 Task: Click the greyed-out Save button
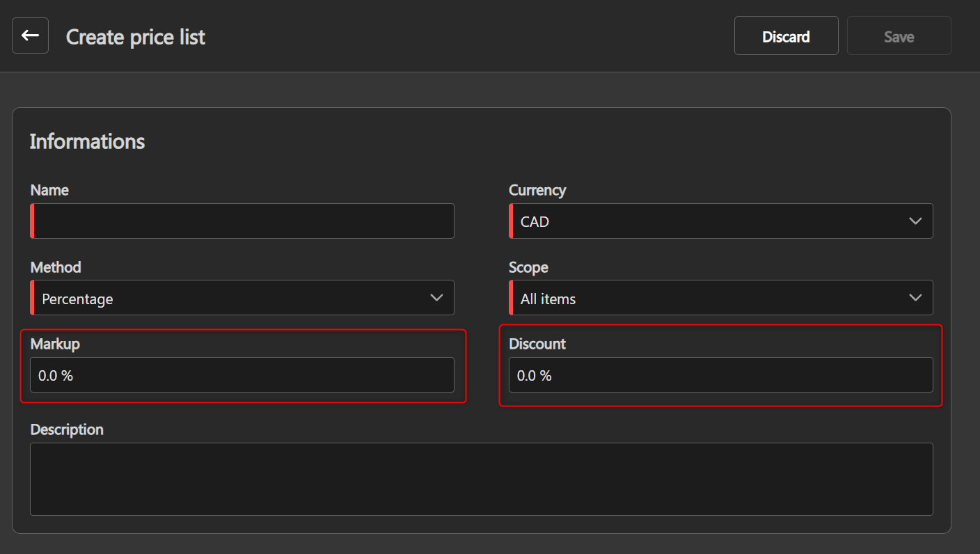[x=899, y=36]
